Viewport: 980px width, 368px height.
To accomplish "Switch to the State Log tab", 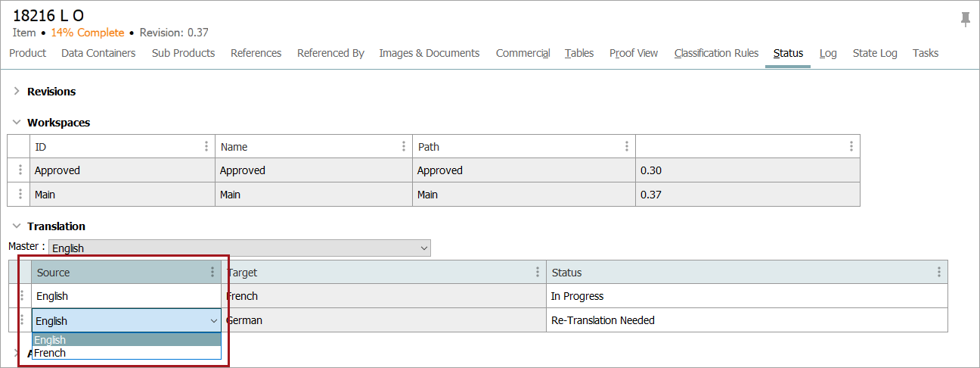I will [x=874, y=53].
